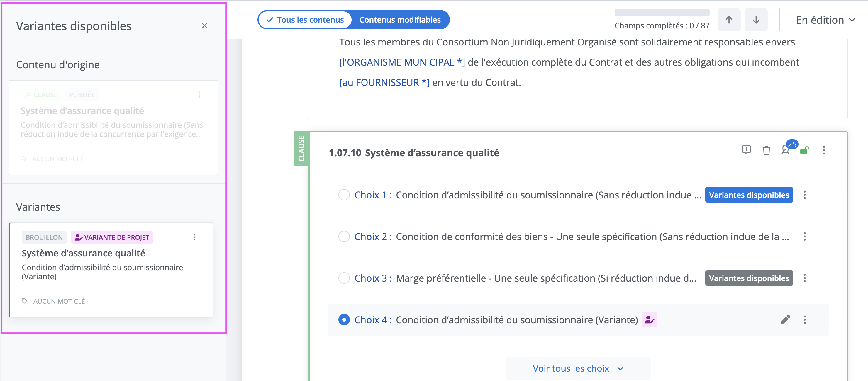Toggle the green unlock padlock icon
The image size is (868, 381).
pyautogui.click(x=805, y=150)
